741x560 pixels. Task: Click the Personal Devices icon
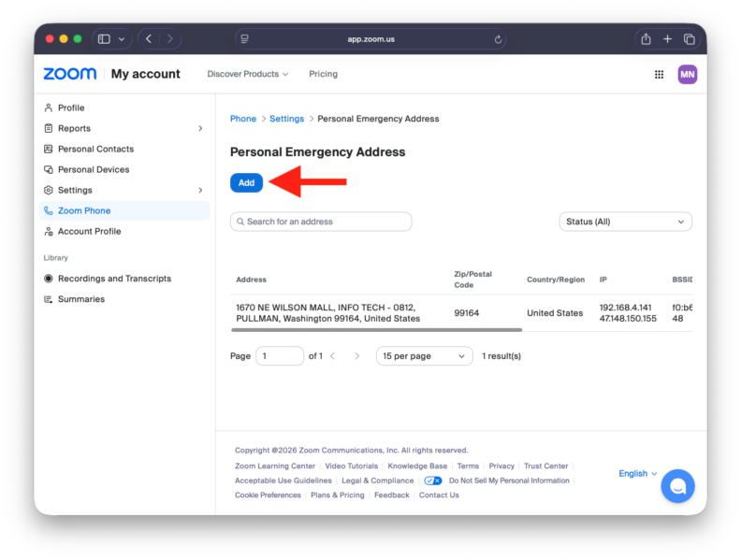tap(49, 169)
